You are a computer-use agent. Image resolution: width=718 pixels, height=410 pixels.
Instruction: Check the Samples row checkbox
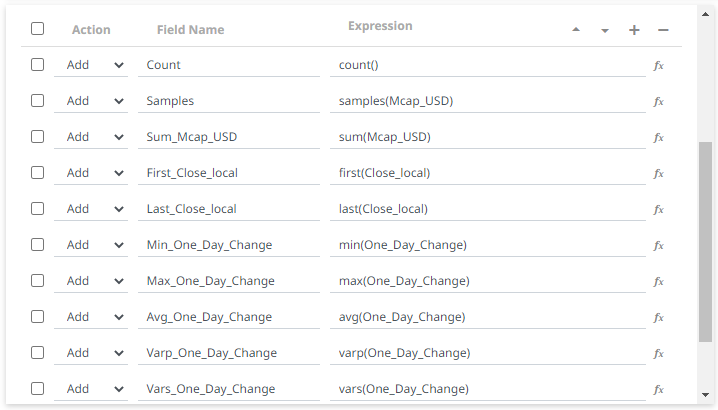click(x=38, y=101)
